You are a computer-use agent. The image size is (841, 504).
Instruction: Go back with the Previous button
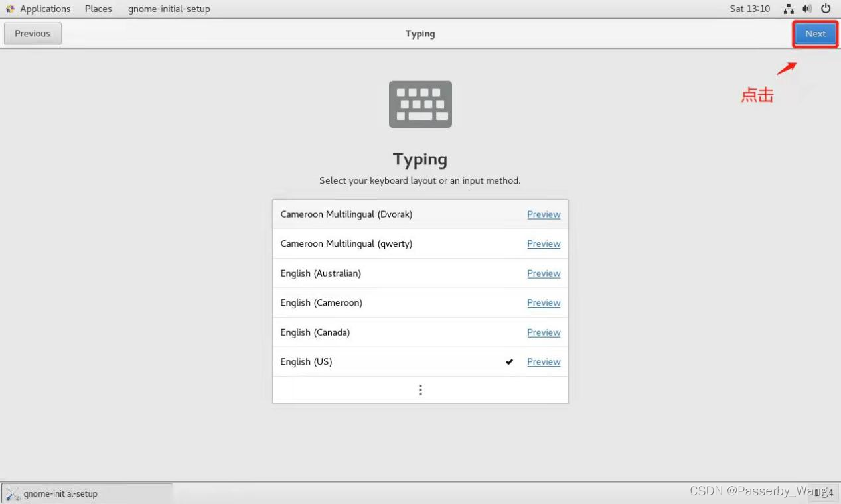[33, 34]
